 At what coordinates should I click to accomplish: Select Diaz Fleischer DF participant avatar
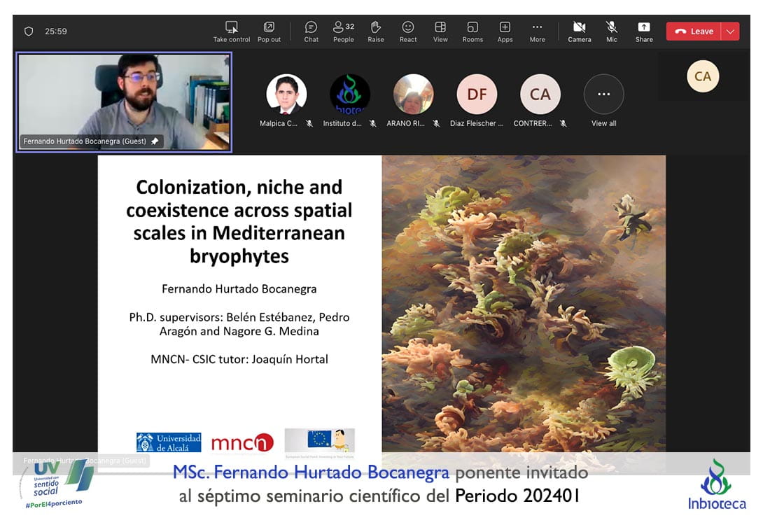click(x=477, y=94)
